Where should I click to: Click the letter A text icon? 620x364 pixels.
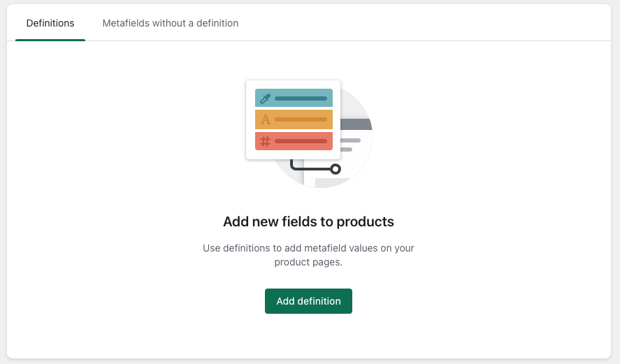coord(265,119)
